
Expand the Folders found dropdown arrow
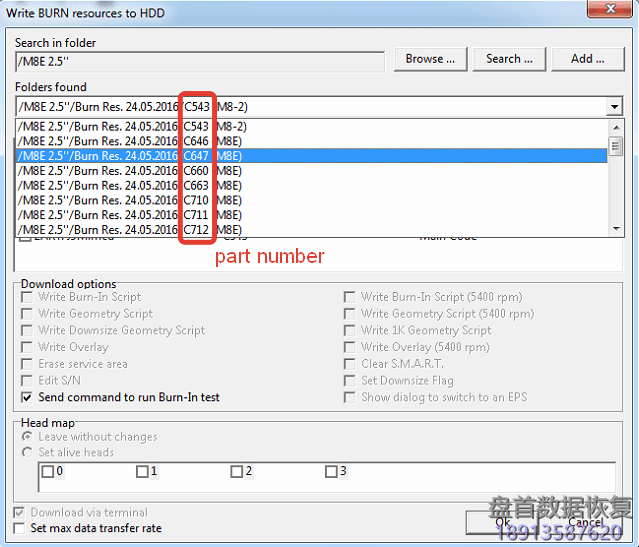coord(613,107)
